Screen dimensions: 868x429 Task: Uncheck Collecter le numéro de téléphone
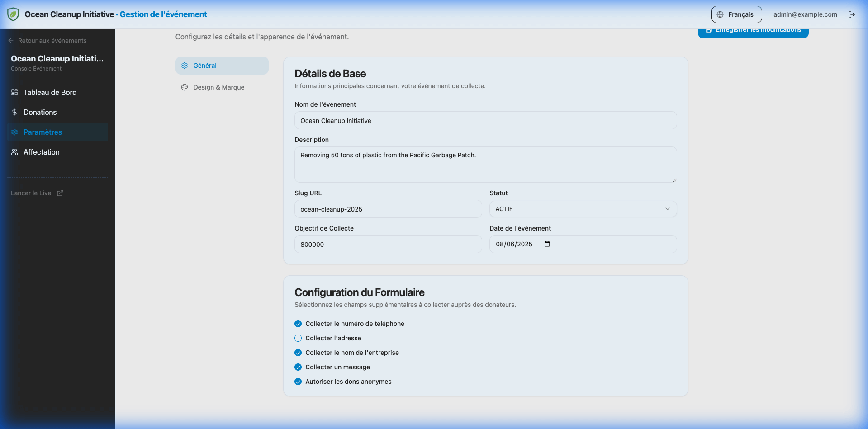click(x=298, y=324)
